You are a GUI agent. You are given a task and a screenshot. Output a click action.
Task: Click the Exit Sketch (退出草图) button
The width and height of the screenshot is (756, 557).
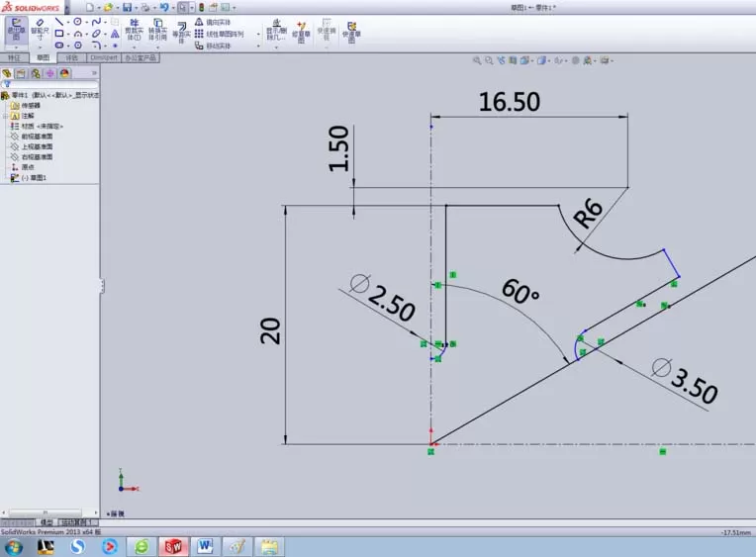(17, 30)
